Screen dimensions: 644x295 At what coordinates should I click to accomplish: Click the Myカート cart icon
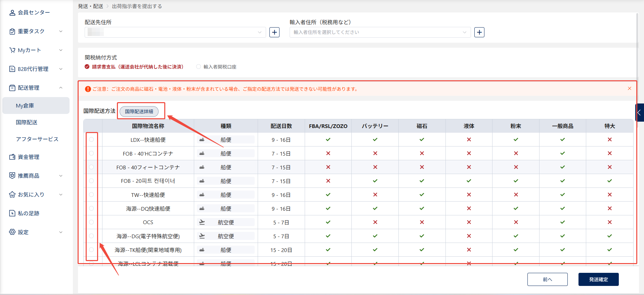tap(12, 50)
